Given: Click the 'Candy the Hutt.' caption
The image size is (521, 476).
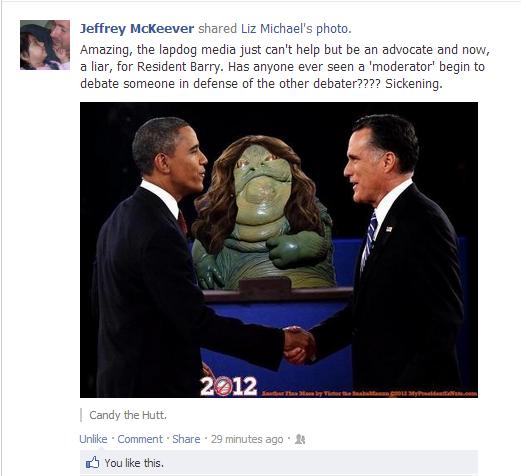Looking at the screenshot, I should (x=128, y=415).
